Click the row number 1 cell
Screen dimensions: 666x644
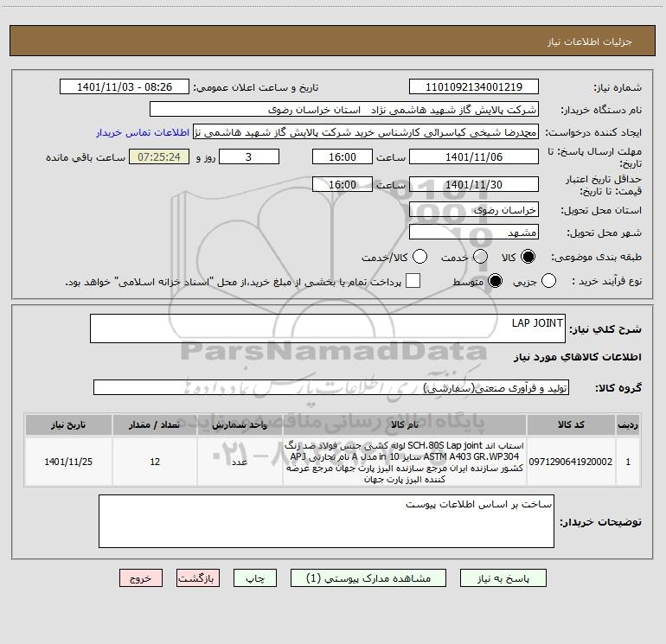click(628, 462)
